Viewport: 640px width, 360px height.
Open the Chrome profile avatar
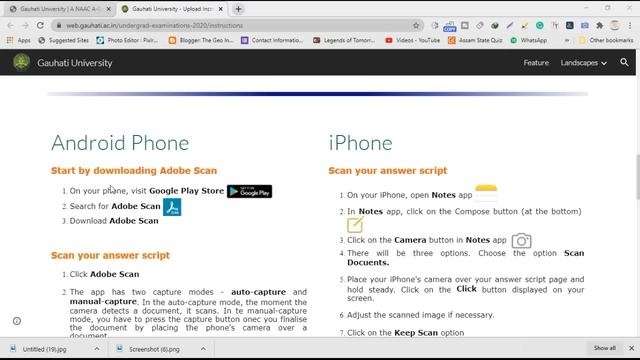(615, 25)
